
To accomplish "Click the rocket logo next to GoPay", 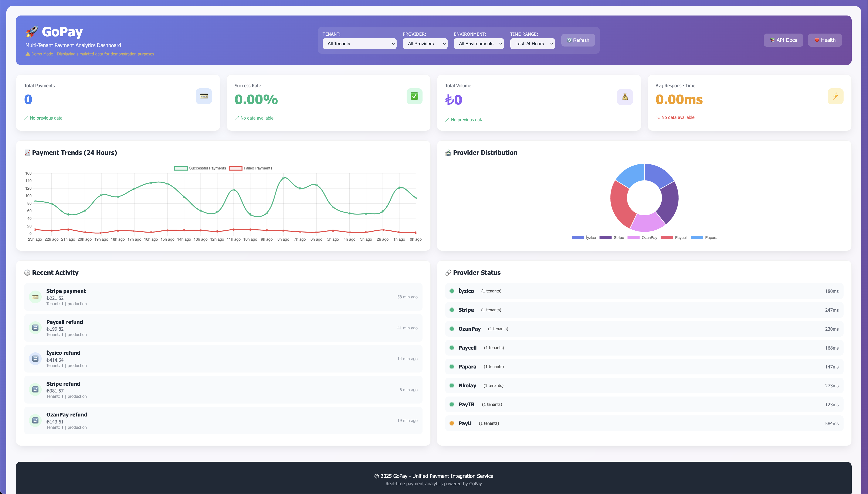I will pyautogui.click(x=32, y=32).
